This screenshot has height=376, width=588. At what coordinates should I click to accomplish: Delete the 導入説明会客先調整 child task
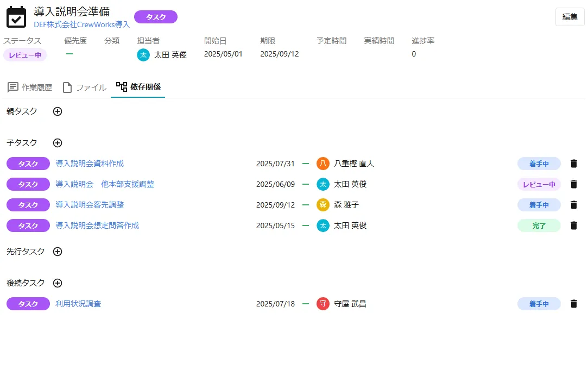point(574,205)
